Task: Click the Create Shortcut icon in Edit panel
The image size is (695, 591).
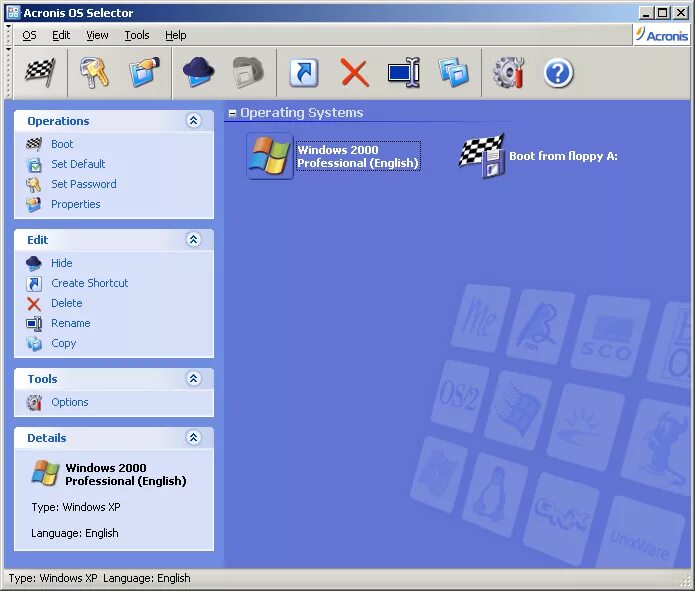Action: pos(34,283)
